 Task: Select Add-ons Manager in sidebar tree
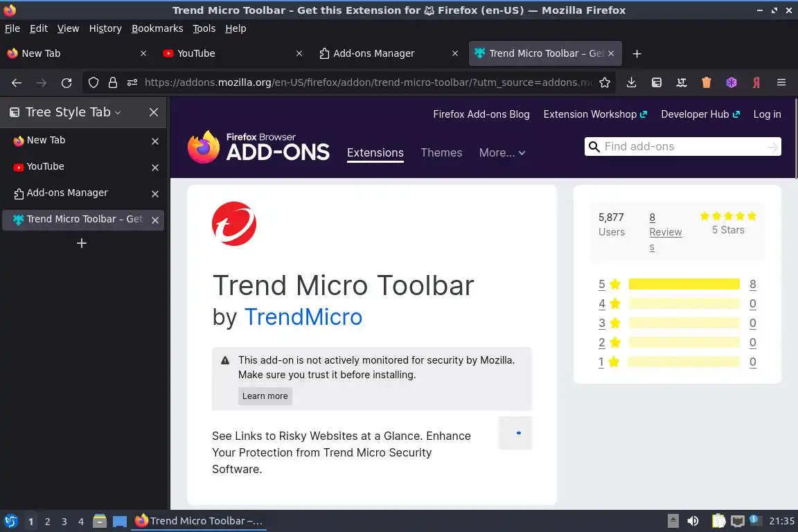(x=83, y=193)
